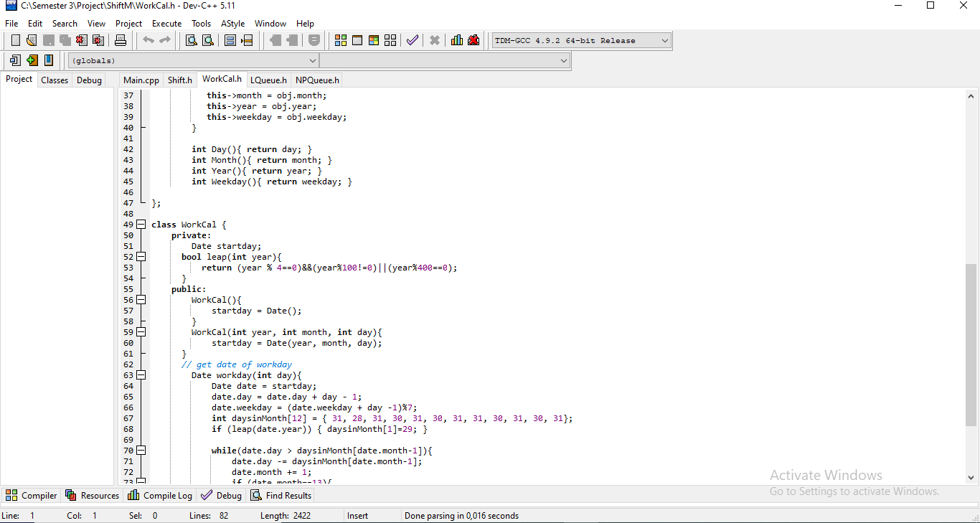Click the Print icon in toolbar
The image size is (980, 523).
[121, 40]
